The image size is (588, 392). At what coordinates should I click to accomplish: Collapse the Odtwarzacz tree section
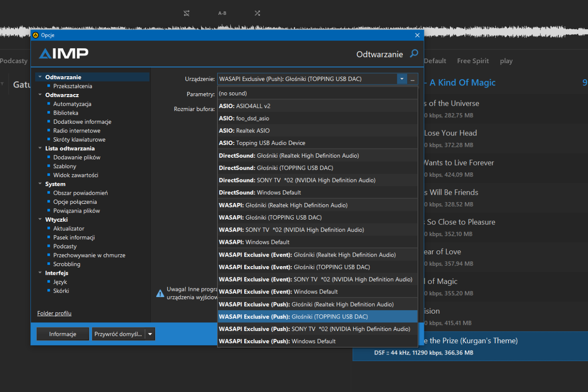click(40, 95)
